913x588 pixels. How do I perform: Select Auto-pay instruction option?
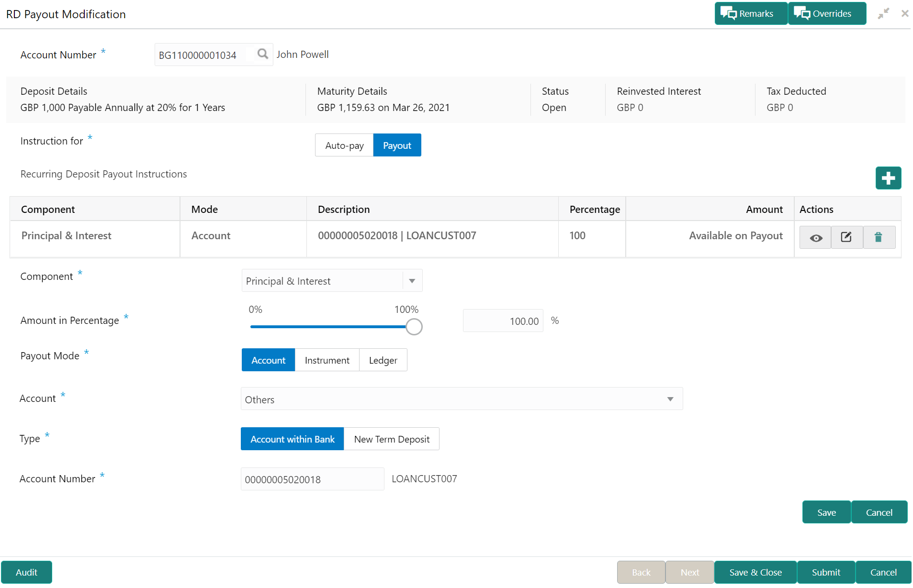(x=344, y=145)
